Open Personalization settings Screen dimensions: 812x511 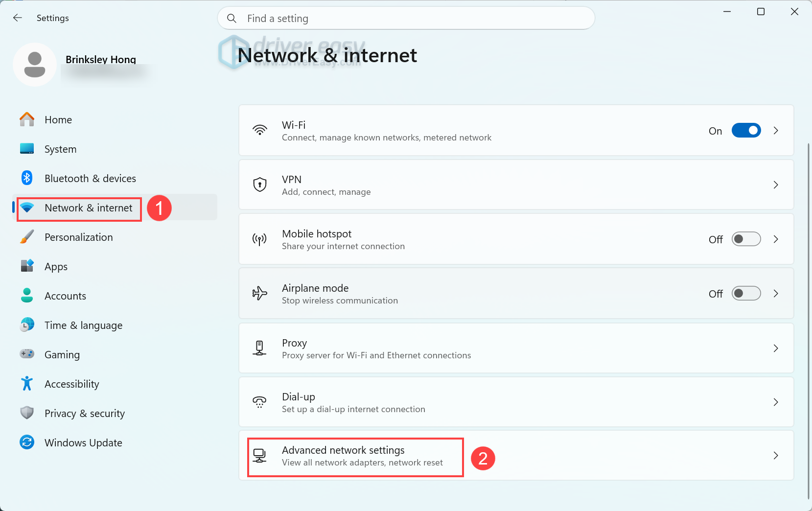click(x=79, y=237)
